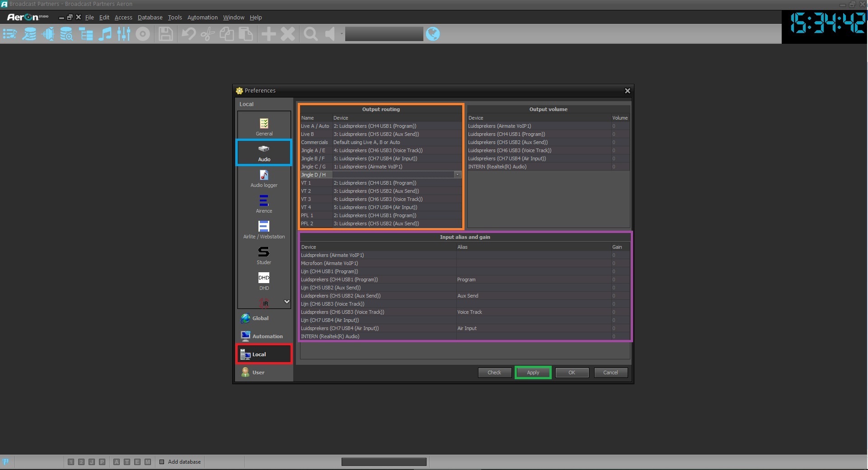This screenshot has width=868, height=470.
Task: Click the toolbar volume level bar
Action: 384,34
